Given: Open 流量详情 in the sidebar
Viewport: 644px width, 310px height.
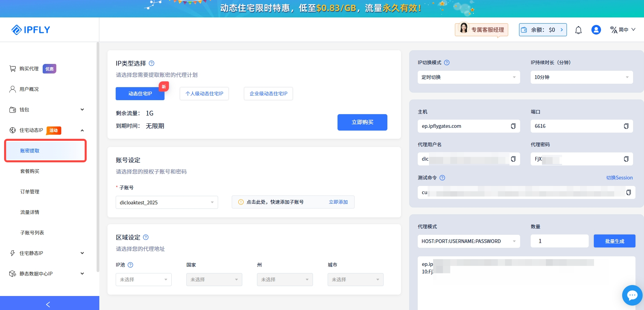Looking at the screenshot, I should pos(30,212).
